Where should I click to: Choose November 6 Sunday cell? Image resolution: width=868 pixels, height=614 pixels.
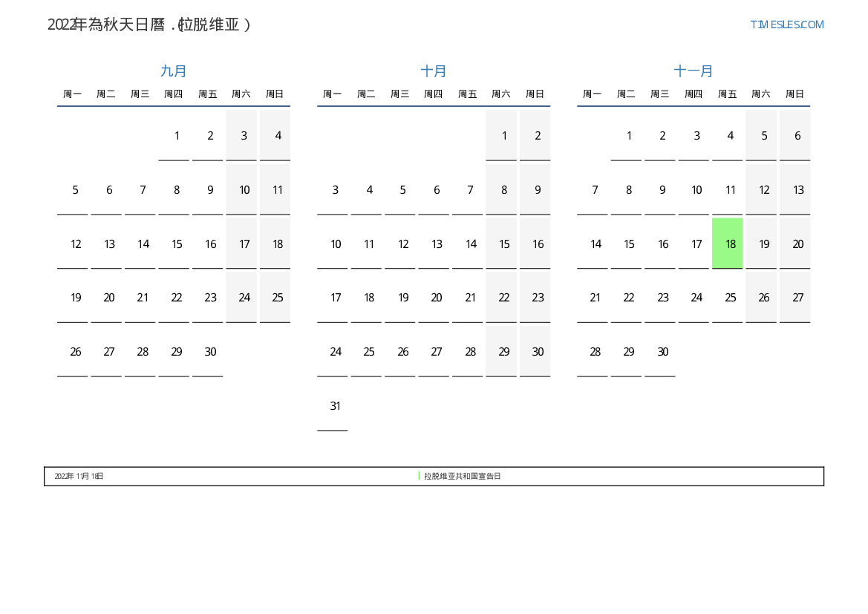(797, 136)
